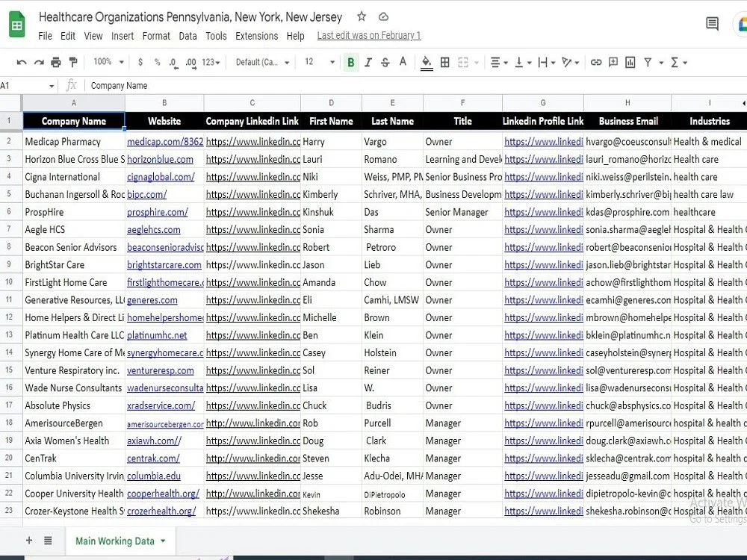The width and height of the screenshot is (747, 560).
Task: Add a new sheet
Action: (29, 540)
